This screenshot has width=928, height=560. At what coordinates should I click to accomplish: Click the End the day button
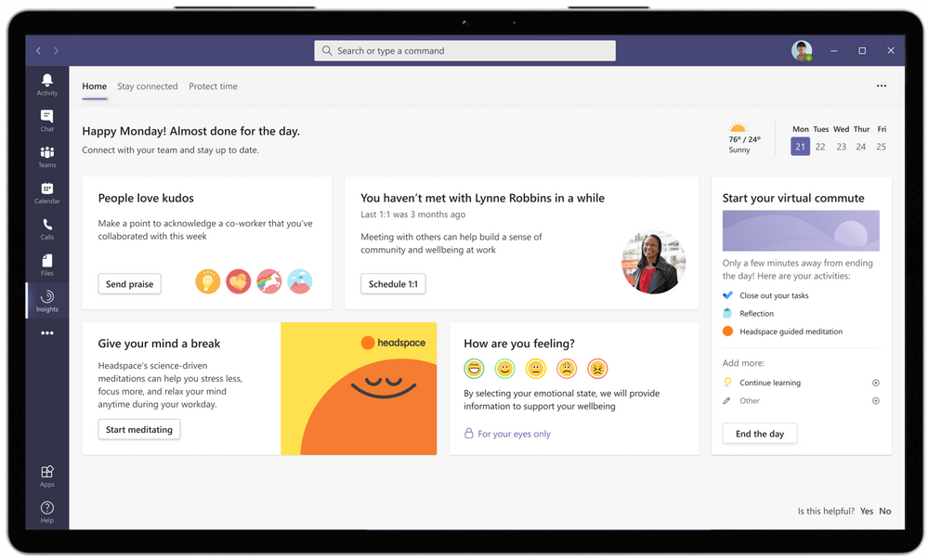(x=759, y=434)
